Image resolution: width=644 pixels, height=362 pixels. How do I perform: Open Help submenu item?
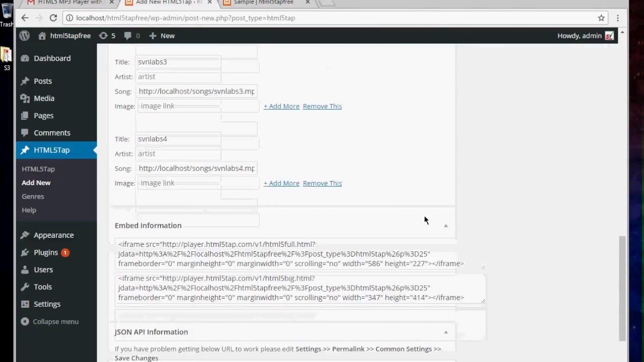pos(29,210)
